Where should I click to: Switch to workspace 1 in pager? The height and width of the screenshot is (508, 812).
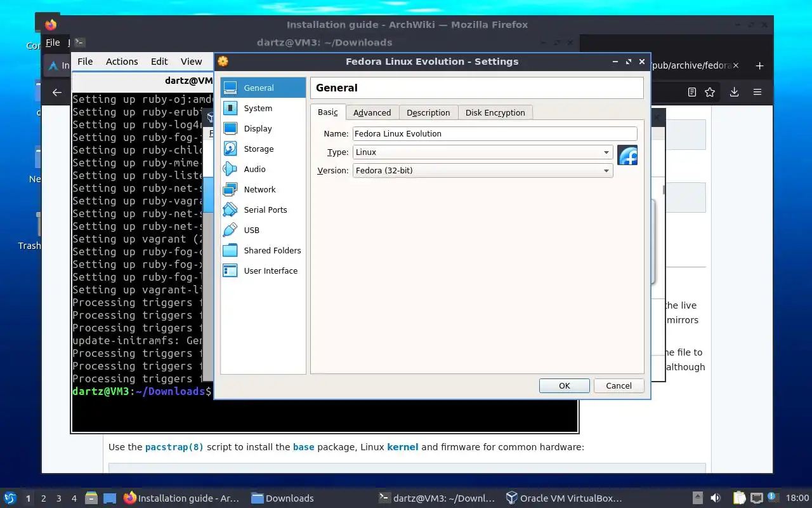coord(29,498)
